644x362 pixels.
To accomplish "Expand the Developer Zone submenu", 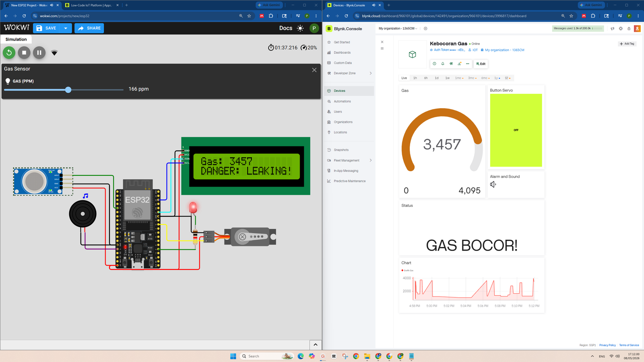I will [370, 73].
